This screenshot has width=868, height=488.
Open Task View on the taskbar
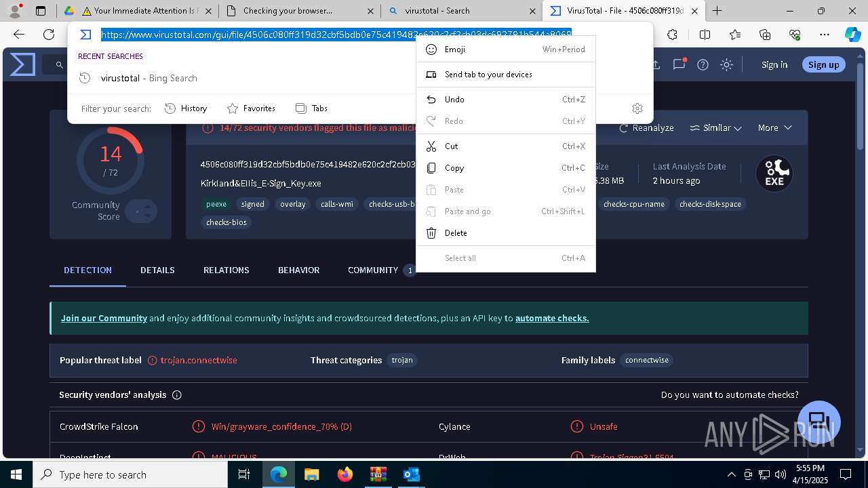coord(244,474)
